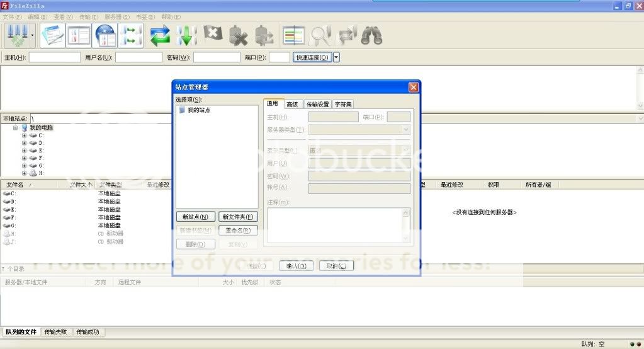Open the 编辑(E) menu

pyautogui.click(x=38, y=17)
